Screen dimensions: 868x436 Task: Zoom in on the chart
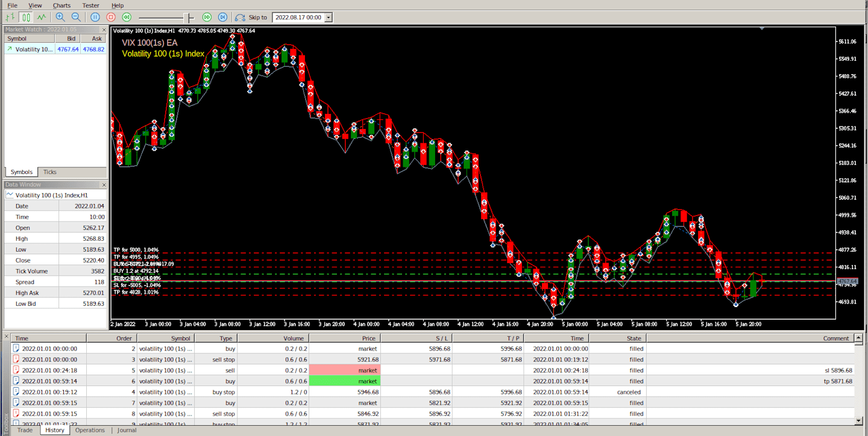pyautogui.click(x=60, y=17)
